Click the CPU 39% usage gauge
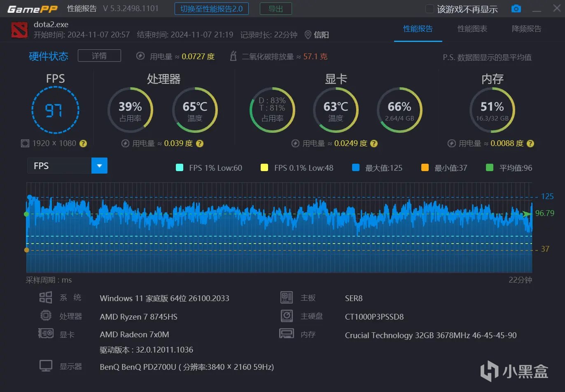Viewport: 565px width, 392px height. click(x=130, y=110)
